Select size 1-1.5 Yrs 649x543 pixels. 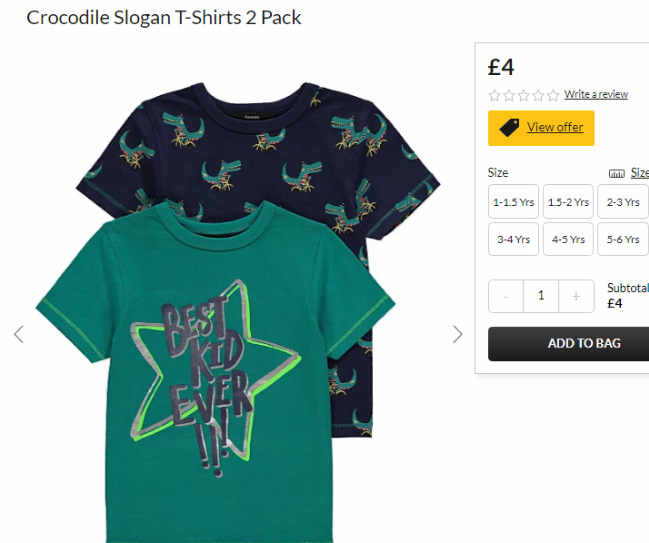[x=513, y=202]
